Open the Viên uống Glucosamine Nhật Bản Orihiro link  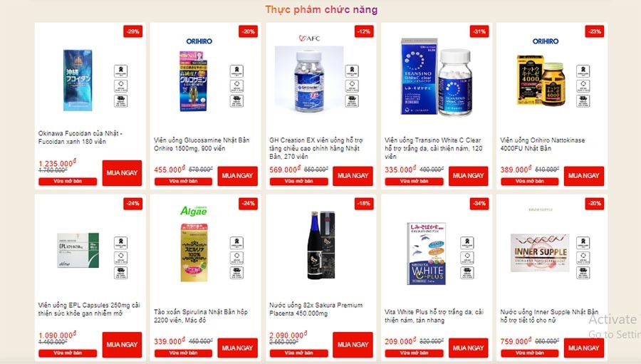coord(202,145)
